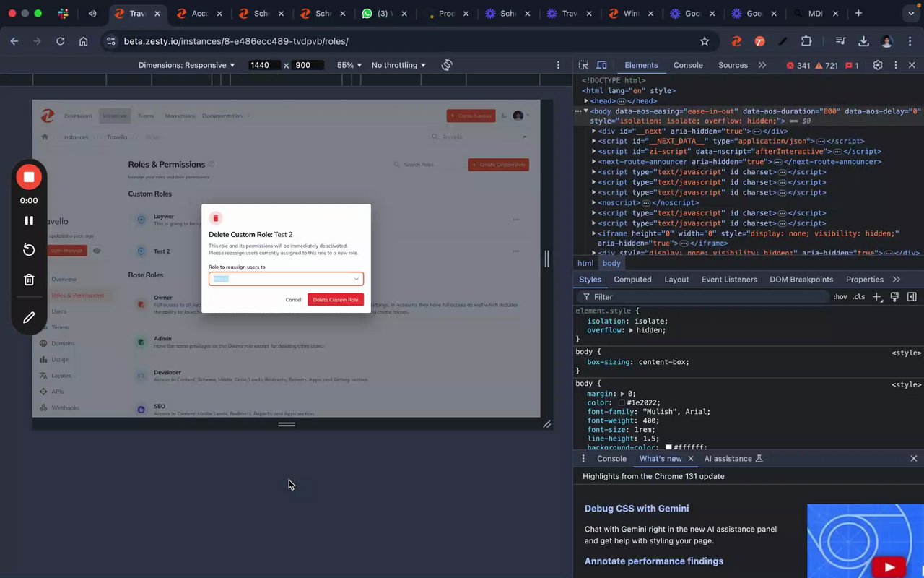Switch to the DOM Breakpoints tab
The height and width of the screenshot is (578, 924).
(801, 280)
